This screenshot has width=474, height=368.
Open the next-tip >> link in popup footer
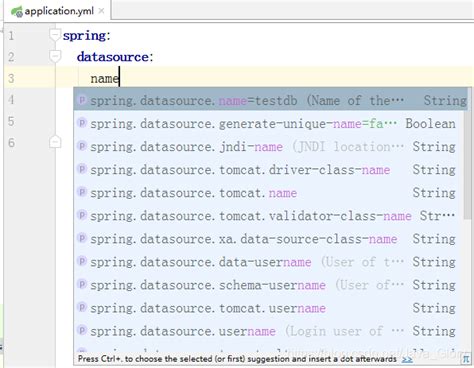tap(407, 359)
